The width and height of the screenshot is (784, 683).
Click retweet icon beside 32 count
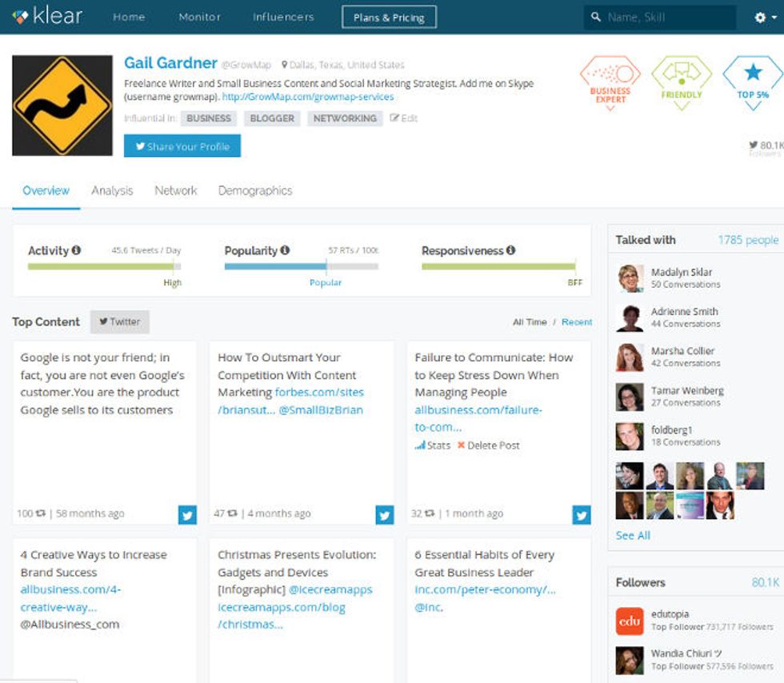click(x=429, y=513)
